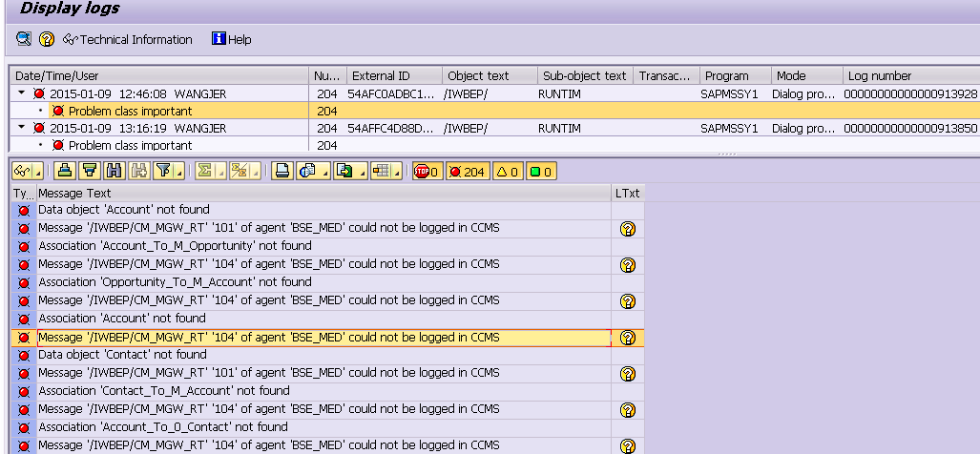980x454 pixels.
Task: Open long text icon below Opportunity_To_M_Account row
Action: click(x=628, y=301)
